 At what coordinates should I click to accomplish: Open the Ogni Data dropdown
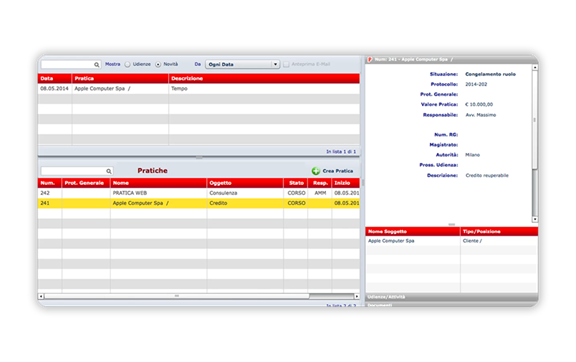tap(242, 64)
